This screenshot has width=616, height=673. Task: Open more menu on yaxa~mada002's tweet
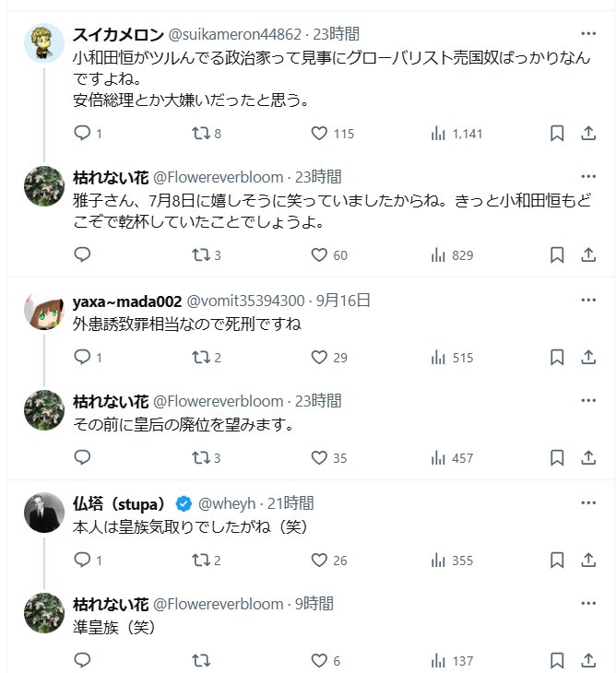click(x=588, y=301)
